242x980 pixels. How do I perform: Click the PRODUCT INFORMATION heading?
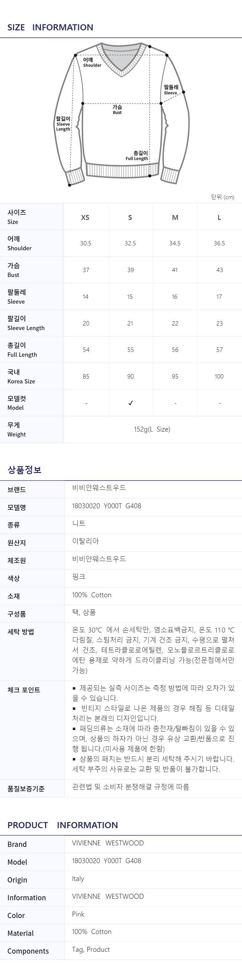[63, 825]
